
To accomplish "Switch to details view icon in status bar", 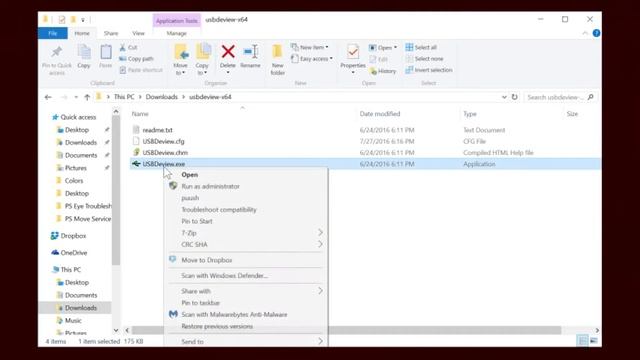I will (583, 340).
